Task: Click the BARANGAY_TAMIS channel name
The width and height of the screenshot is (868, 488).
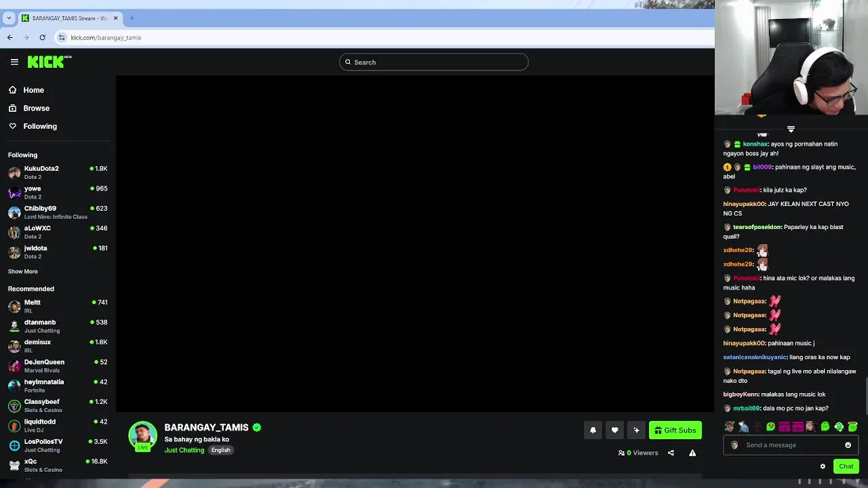Action: (x=206, y=428)
